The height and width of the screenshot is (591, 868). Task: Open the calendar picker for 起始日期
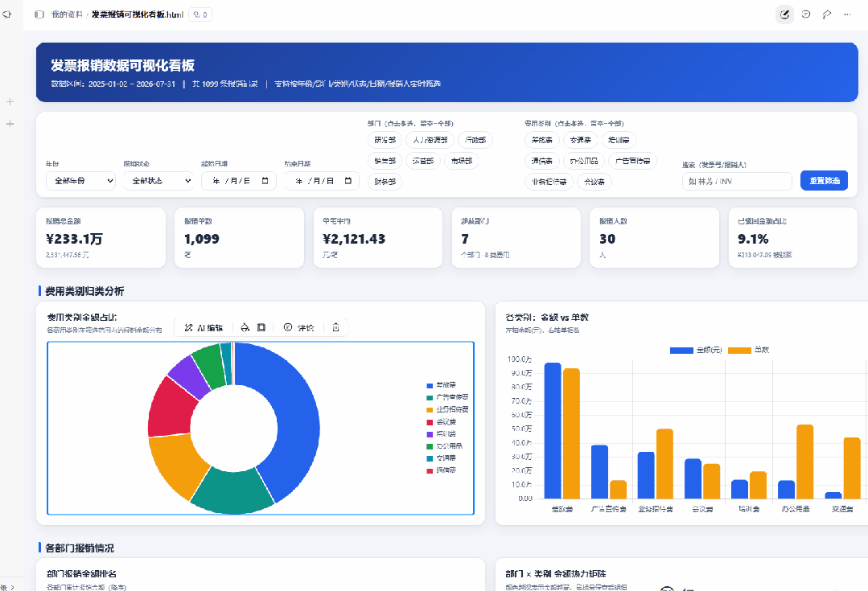point(265,181)
